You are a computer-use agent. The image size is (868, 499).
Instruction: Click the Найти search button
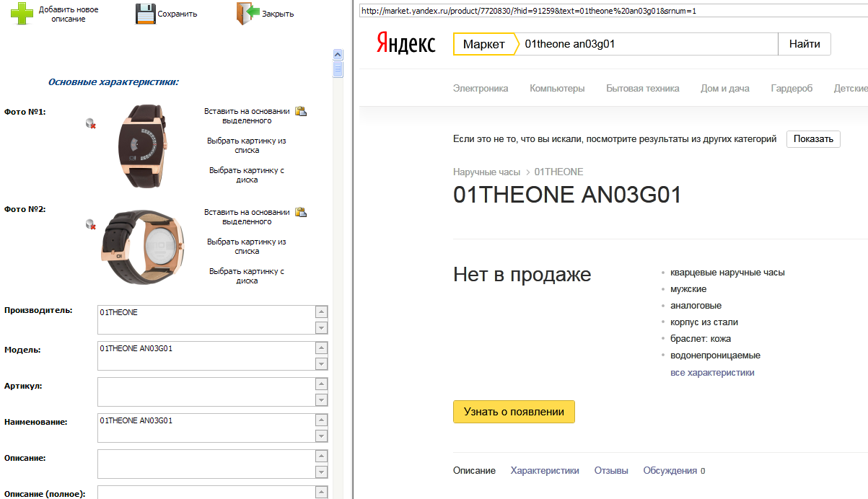805,44
